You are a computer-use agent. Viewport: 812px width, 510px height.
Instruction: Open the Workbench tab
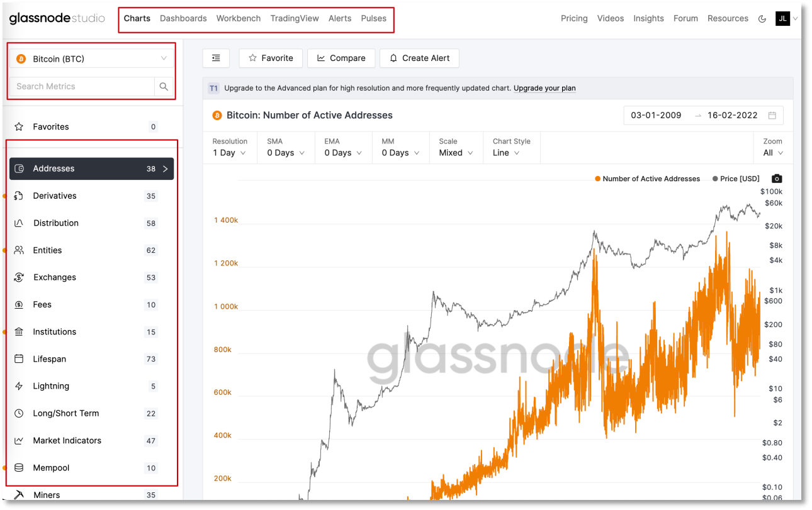(x=239, y=18)
